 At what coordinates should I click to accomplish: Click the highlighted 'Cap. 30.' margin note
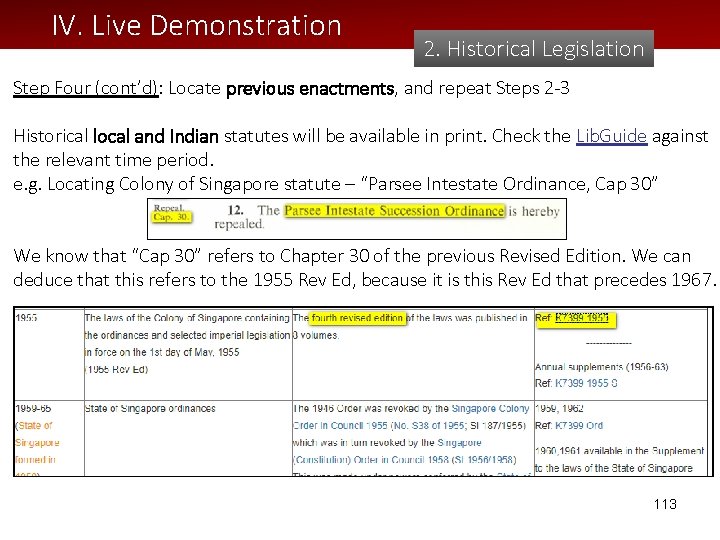172,217
